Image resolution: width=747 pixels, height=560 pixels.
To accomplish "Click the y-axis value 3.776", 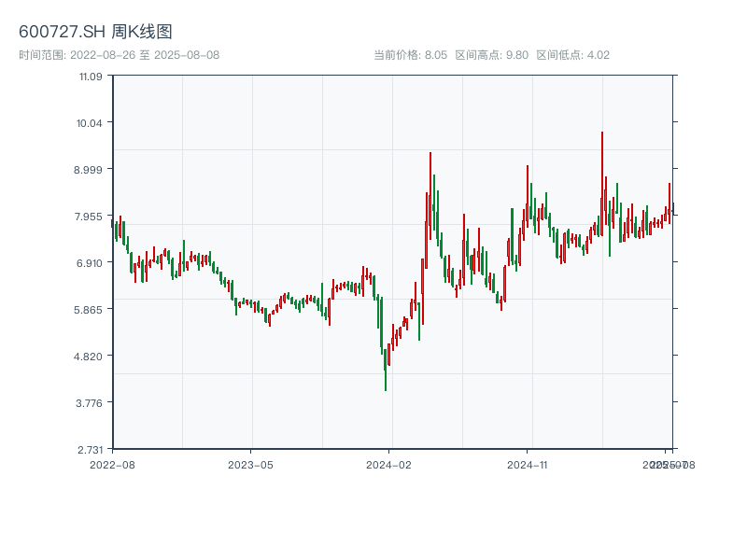I will coord(89,403).
